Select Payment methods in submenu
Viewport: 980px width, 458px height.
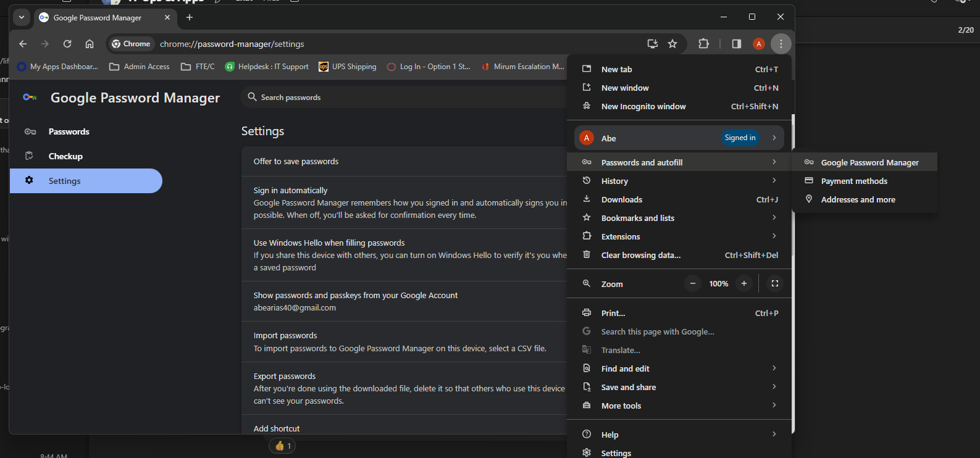(x=865, y=181)
